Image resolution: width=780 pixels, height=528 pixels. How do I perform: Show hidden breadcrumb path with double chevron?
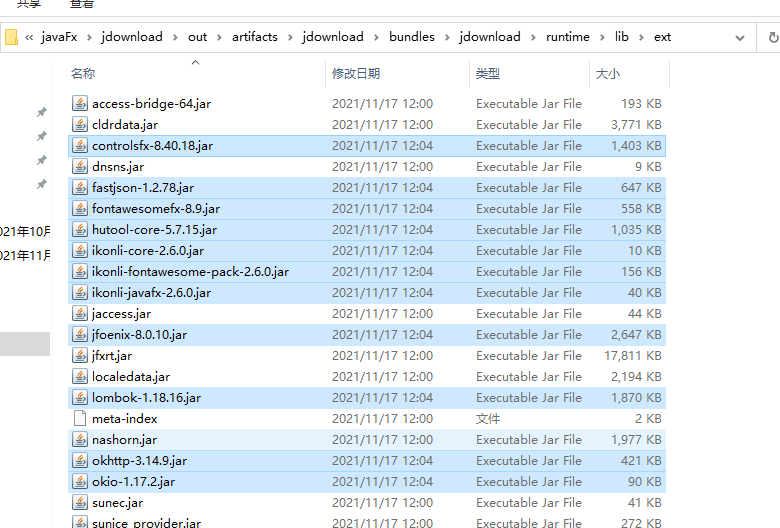click(x=29, y=37)
